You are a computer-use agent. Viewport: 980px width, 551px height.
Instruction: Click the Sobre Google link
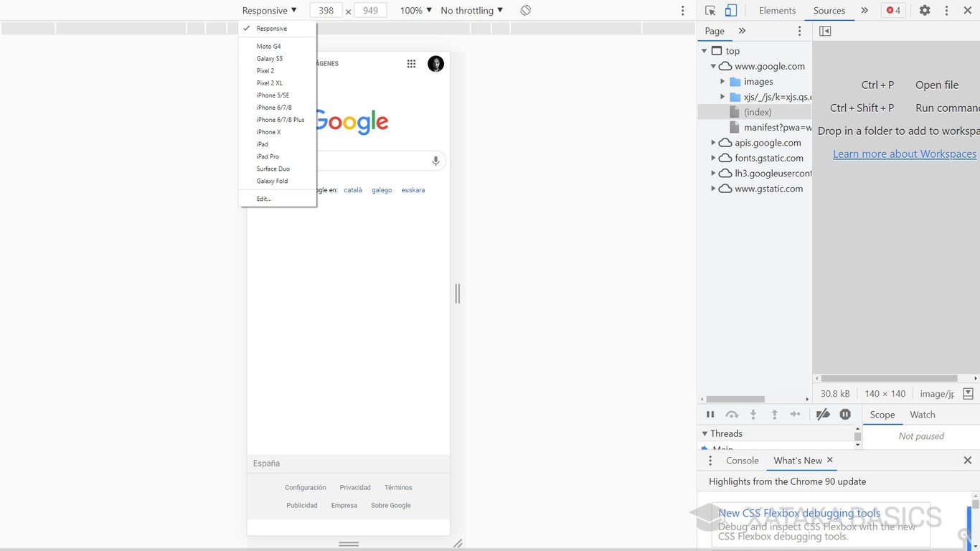coord(390,505)
